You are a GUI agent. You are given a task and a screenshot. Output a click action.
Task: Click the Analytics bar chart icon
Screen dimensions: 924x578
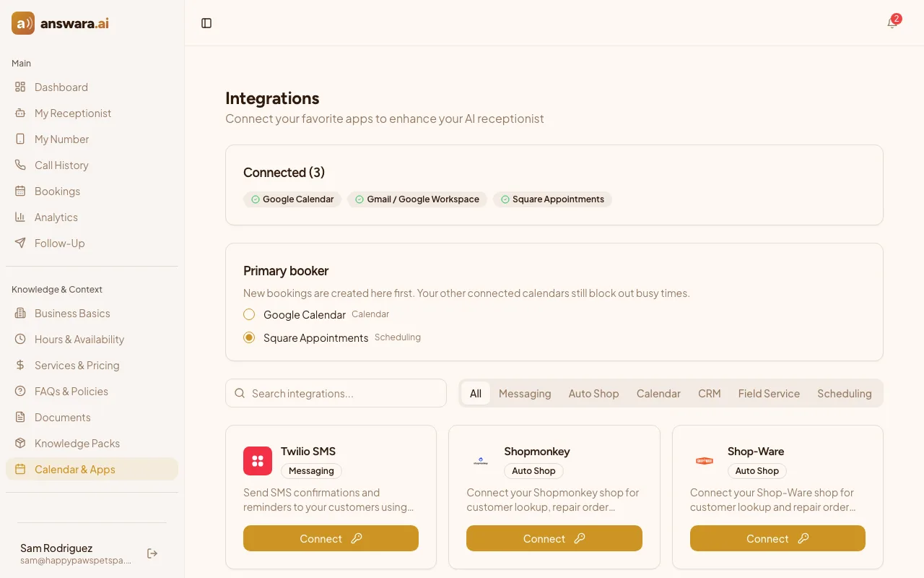20,217
